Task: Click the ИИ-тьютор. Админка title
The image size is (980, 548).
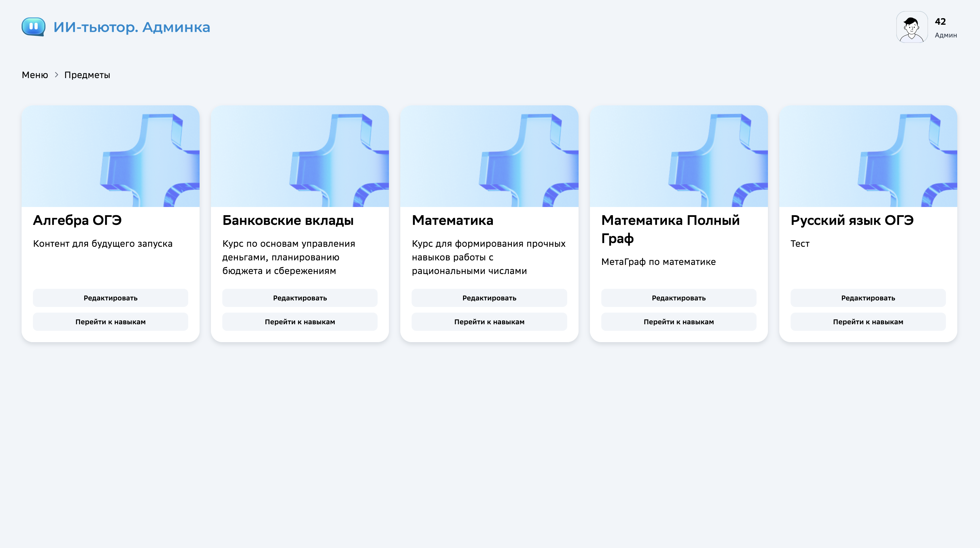Action: pyautogui.click(x=132, y=27)
